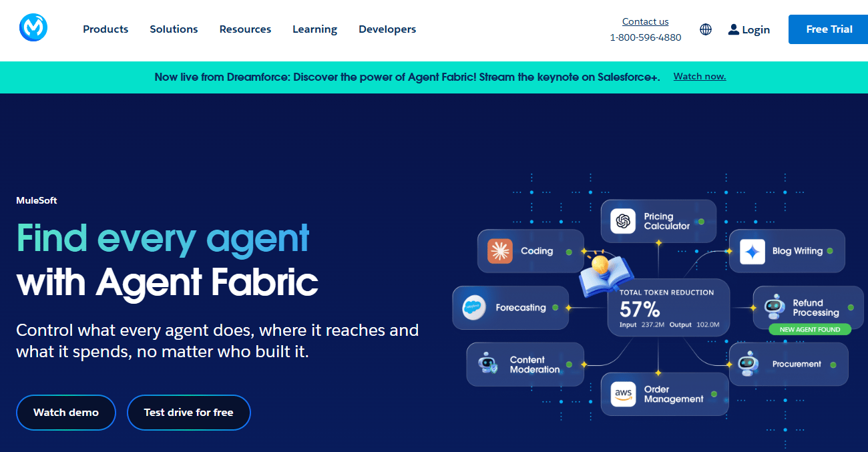Click the TOTAL TOKEN REDUCTION heading
The width and height of the screenshot is (868, 452).
(666, 292)
